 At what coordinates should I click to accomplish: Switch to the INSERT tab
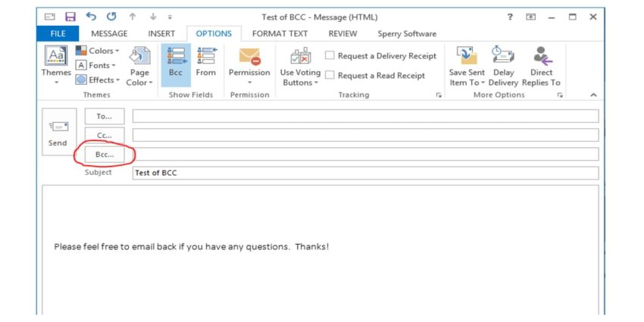(161, 33)
